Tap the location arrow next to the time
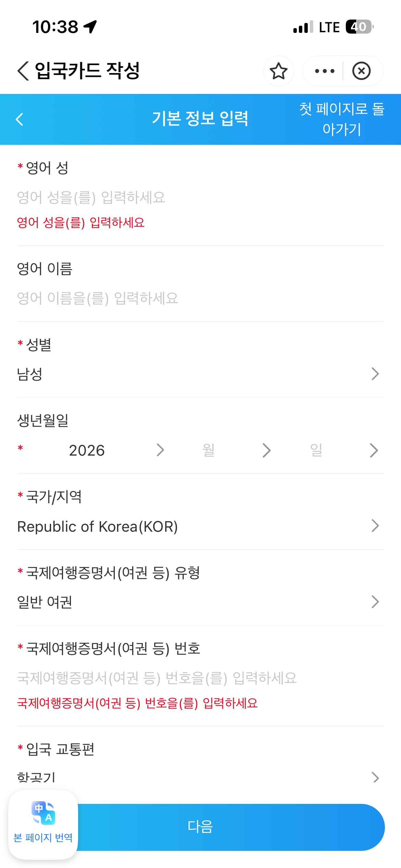This screenshot has height=868, width=401. (90, 27)
